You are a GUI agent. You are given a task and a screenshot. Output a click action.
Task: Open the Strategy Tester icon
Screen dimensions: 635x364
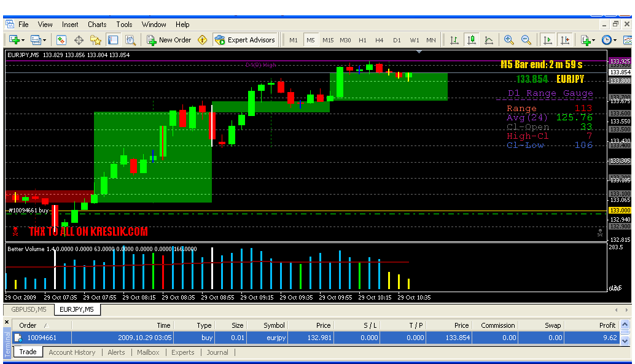point(130,40)
